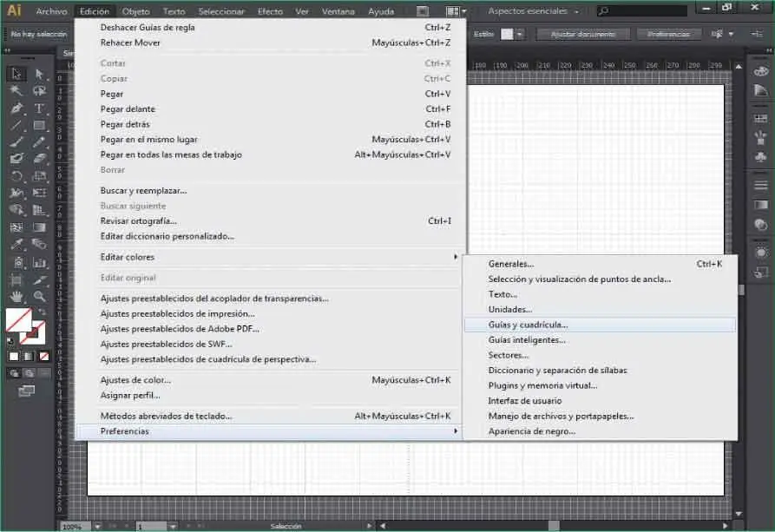Open the Transparency panel circles icon

760,225
